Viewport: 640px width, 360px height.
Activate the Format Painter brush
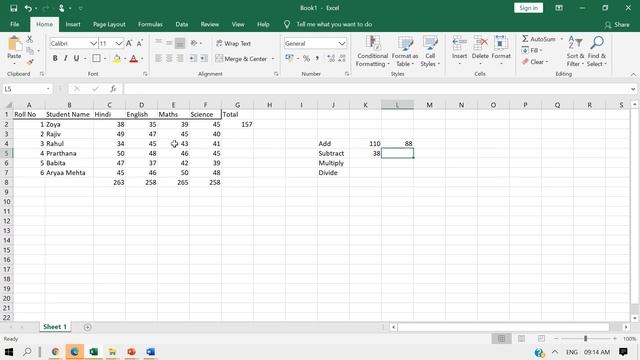point(29,62)
